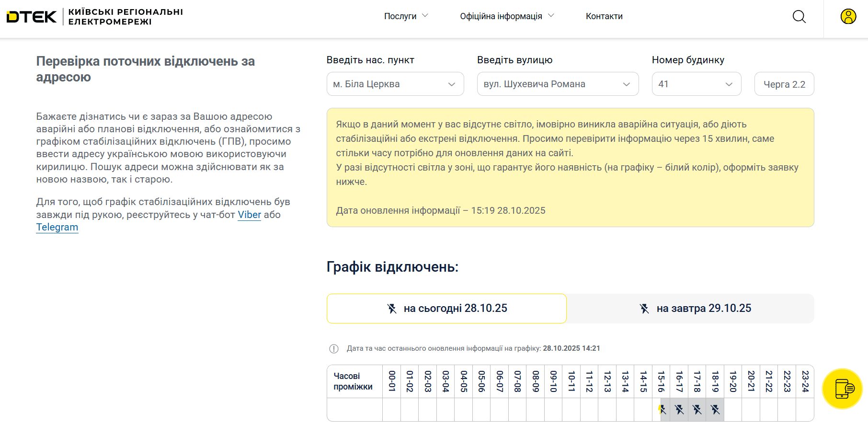Click the Черга 2.2 queue badge
Viewport: 868px width, 425px height.
click(784, 84)
